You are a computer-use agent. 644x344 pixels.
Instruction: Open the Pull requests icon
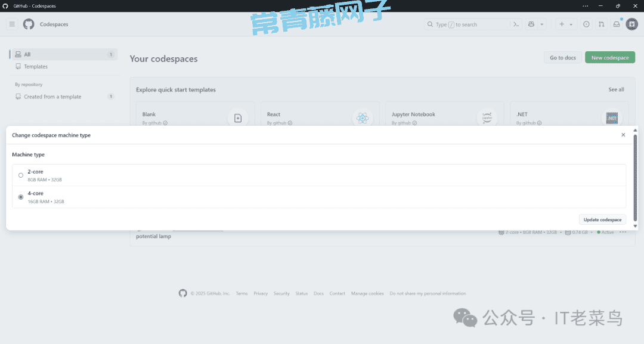pyautogui.click(x=601, y=24)
